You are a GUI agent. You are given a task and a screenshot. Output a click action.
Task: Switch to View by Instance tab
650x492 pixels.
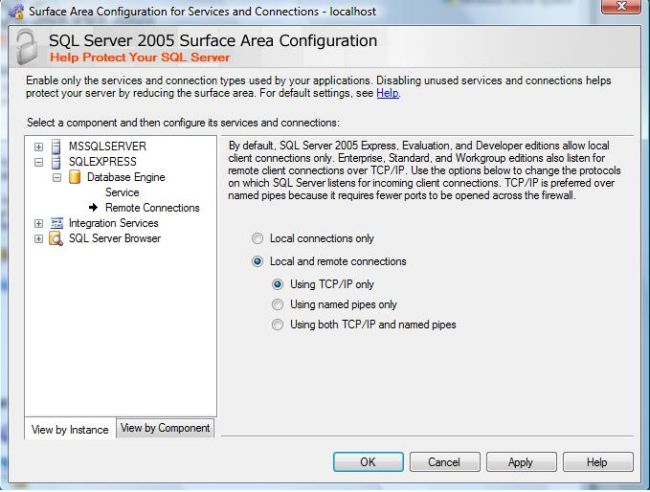pos(70,429)
